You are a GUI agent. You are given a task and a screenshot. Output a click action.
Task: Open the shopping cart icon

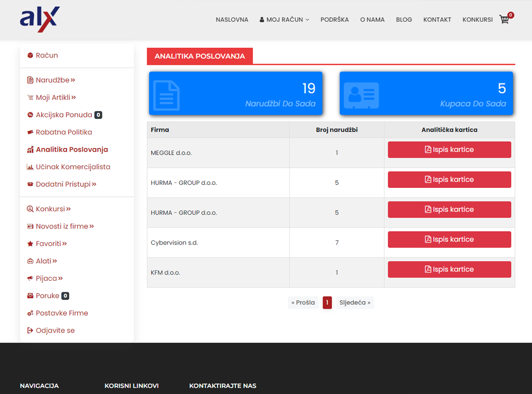(504, 19)
